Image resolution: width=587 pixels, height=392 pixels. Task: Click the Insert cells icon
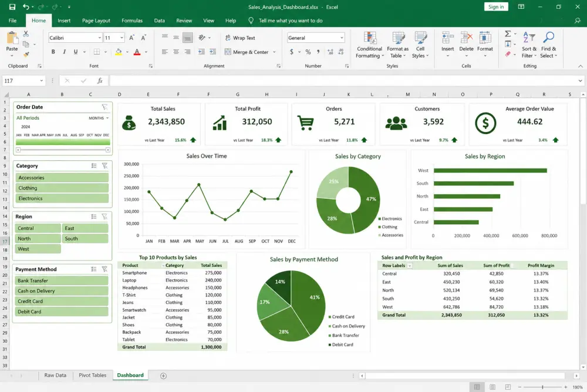pos(448,38)
